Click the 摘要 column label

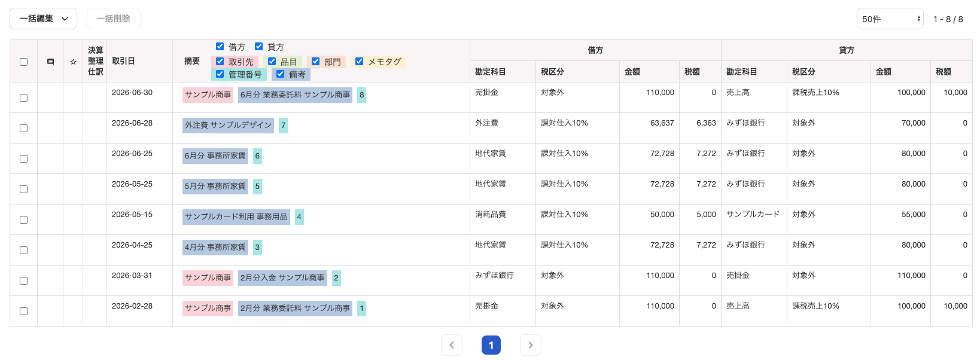(x=192, y=61)
